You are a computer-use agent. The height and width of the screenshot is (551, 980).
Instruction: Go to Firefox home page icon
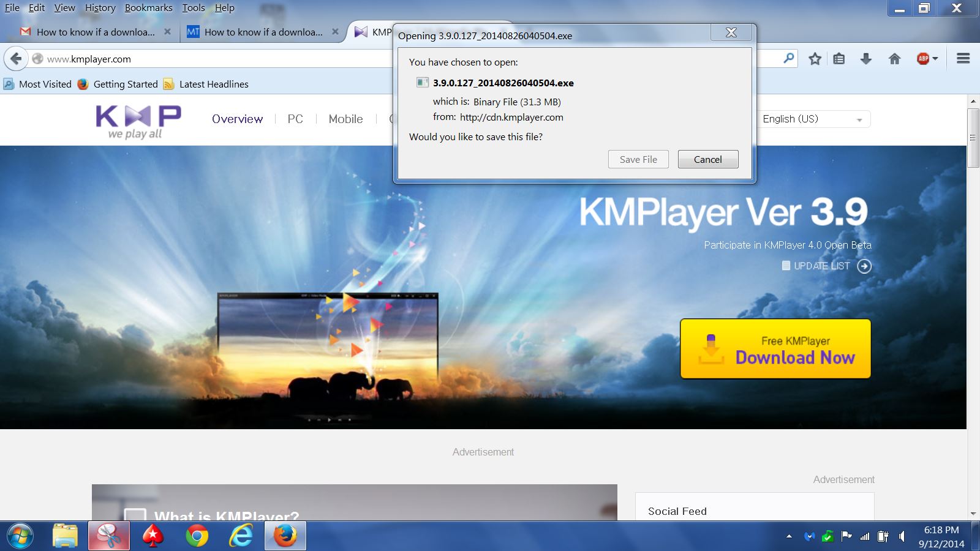tap(895, 59)
